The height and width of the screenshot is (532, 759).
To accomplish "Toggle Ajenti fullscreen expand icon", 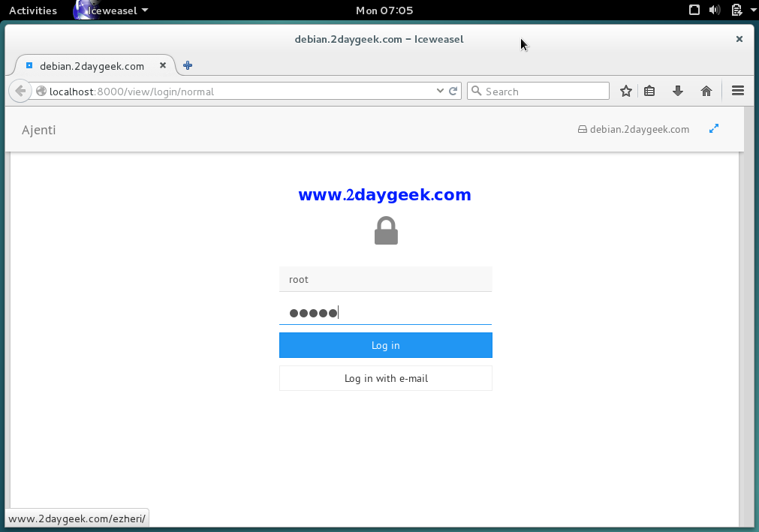I will point(714,129).
